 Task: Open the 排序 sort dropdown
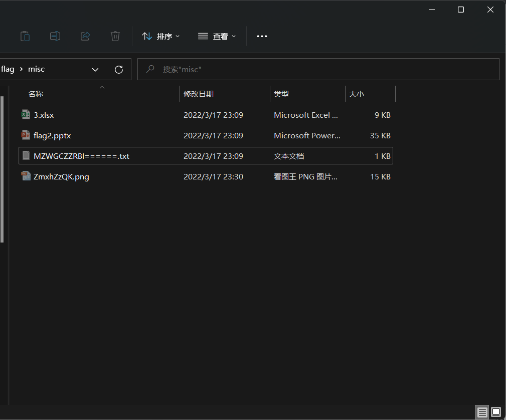(161, 36)
